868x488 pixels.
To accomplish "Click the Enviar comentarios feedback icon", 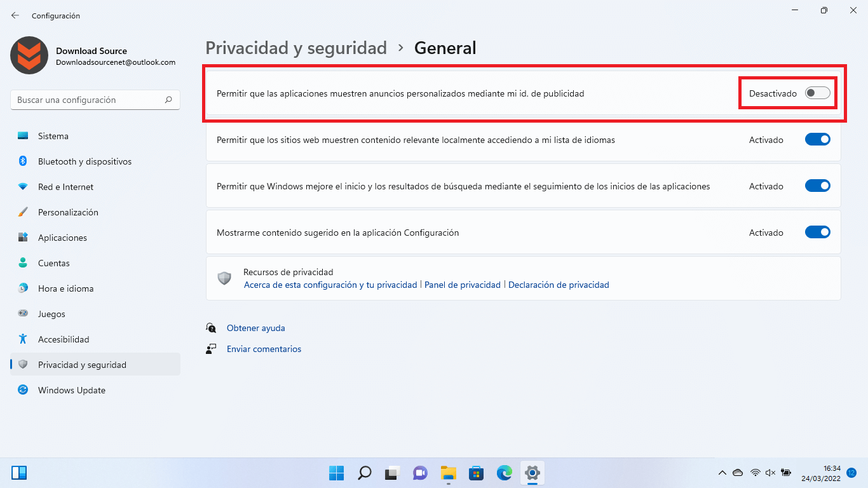I will tap(212, 349).
